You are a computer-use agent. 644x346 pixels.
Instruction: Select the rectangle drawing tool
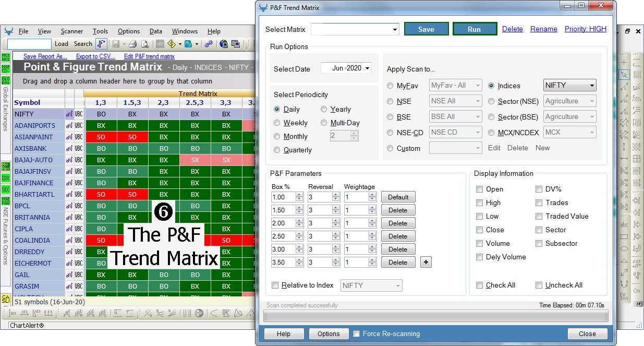point(624,236)
